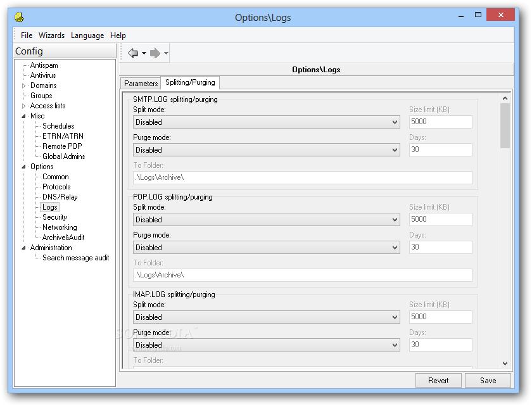Image resolution: width=532 pixels, height=406 pixels.
Task: Select Search message audit item
Action: click(75, 258)
